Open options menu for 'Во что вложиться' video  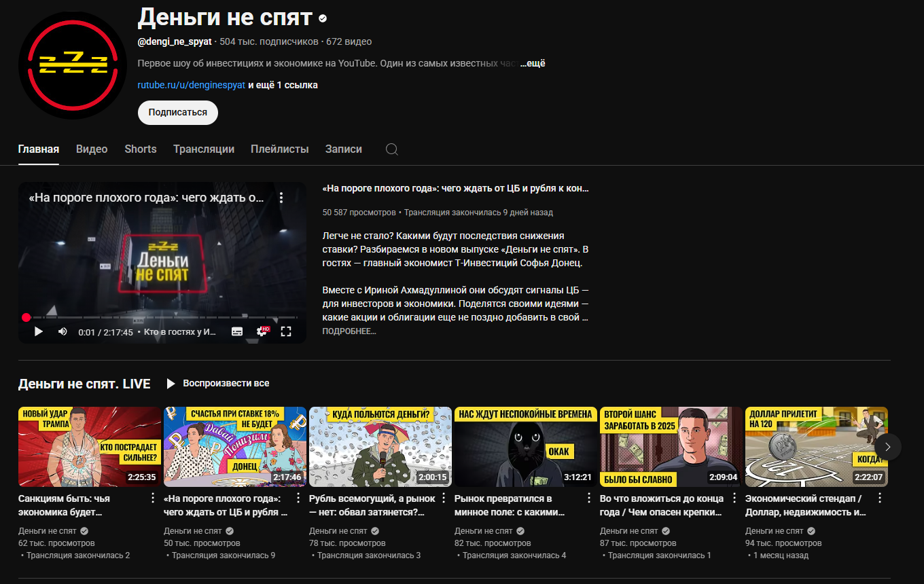coord(734,498)
